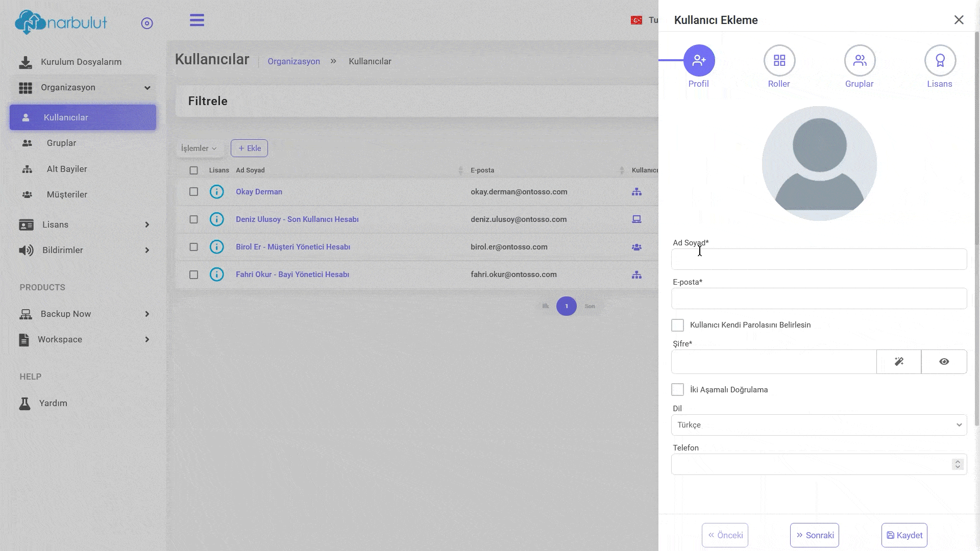Screen dimensions: 980x551
Task: Check the select-all checkbox in table header
Action: click(x=193, y=170)
